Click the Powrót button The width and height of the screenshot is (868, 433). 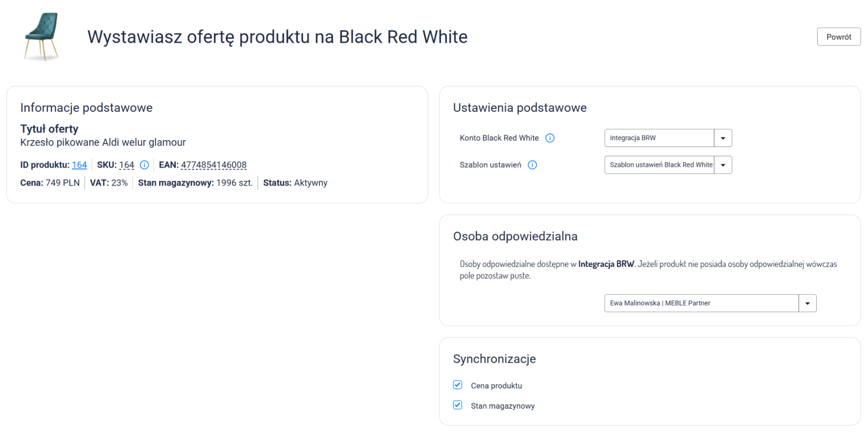point(838,37)
